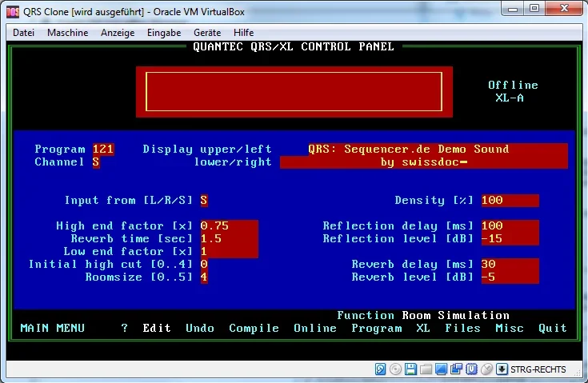
Task: Click the High end factor field 0.75
Action: [229, 225]
